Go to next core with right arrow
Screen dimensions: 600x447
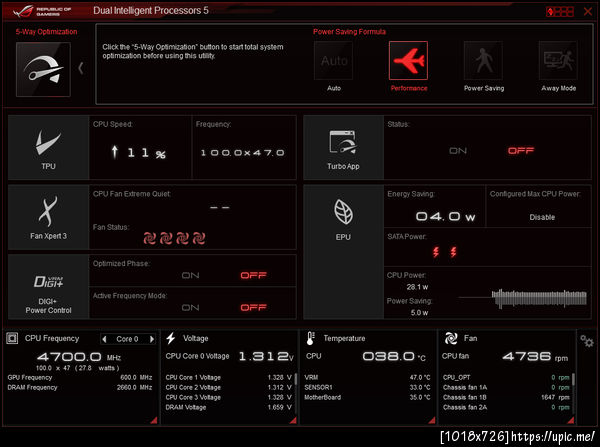click(152, 339)
